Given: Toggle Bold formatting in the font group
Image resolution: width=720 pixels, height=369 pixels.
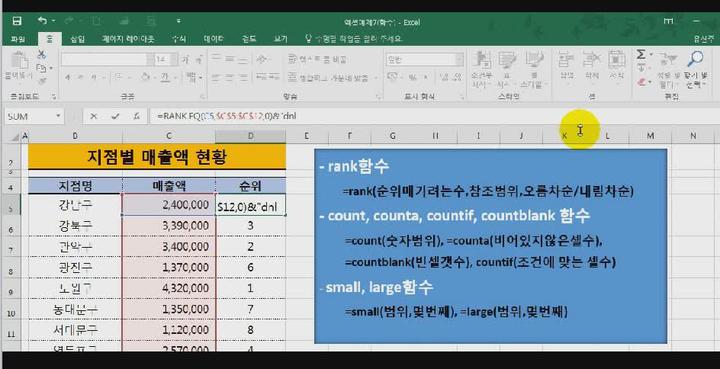Looking at the screenshot, I should click(68, 77).
